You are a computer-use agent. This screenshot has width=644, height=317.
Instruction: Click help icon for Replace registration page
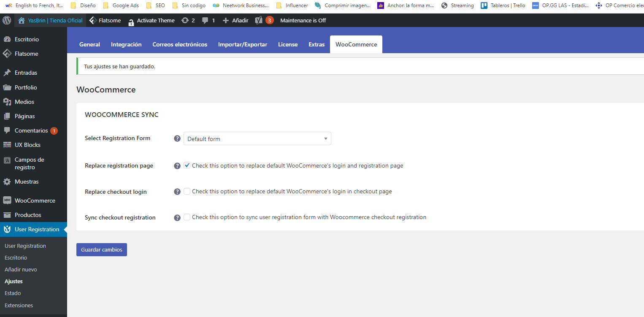[x=177, y=166]
